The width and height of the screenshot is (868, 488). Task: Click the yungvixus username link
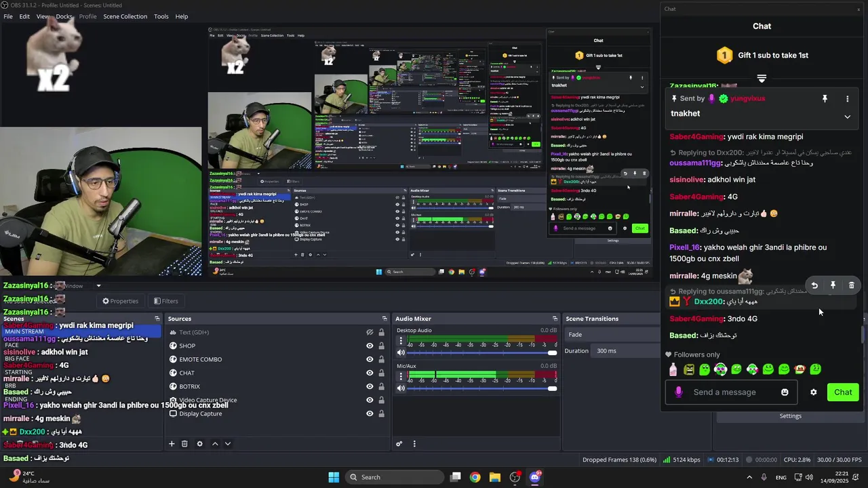pyautogui.click(x=747, y=99)
